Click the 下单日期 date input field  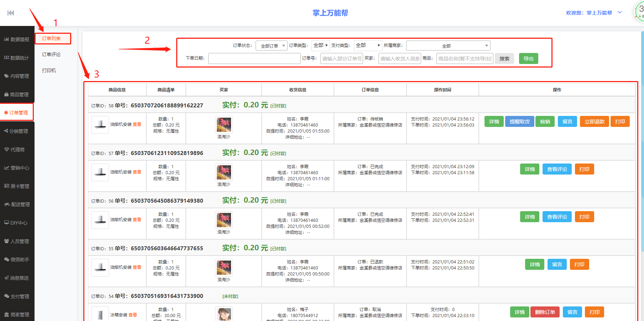point(254,59)
